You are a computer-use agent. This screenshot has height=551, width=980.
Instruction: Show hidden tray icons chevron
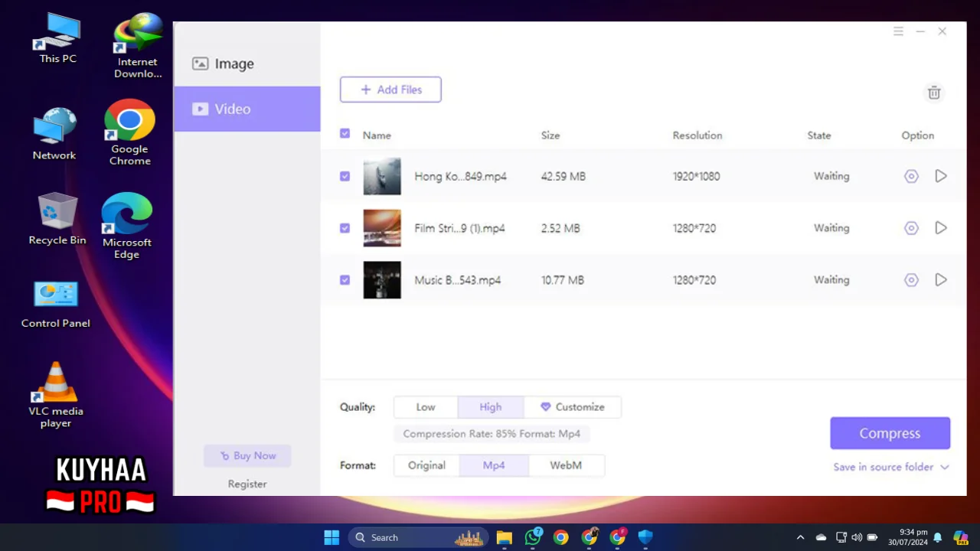coord(801,537)
